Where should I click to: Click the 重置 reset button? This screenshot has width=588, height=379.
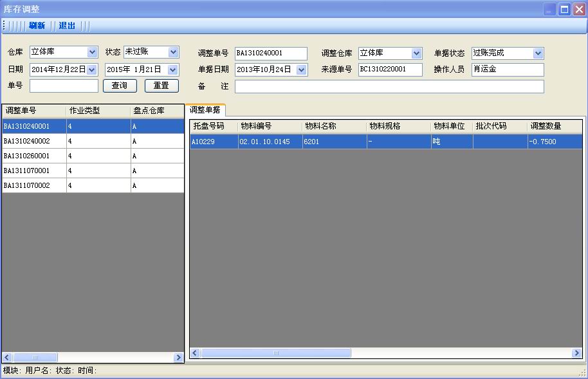click(161, 86)
